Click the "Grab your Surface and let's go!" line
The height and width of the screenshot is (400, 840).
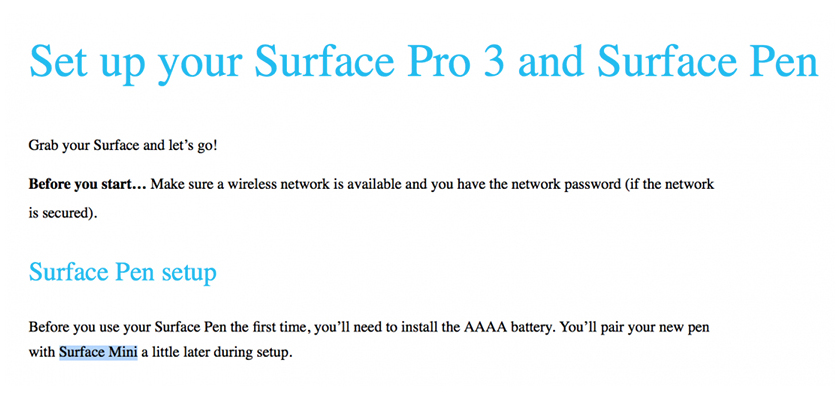(x=123, y=146)
